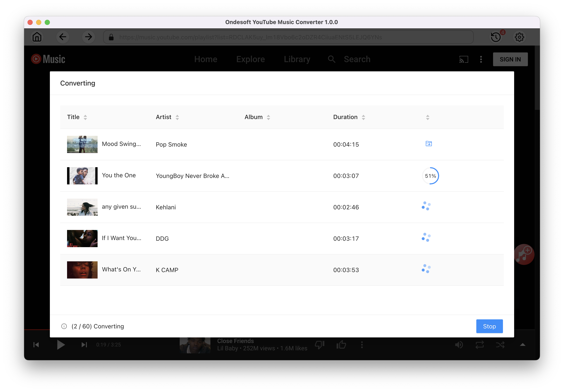Click the SIGN IN button on YouTube Music
Screen dimensions: 564x392
click(510, 60)
